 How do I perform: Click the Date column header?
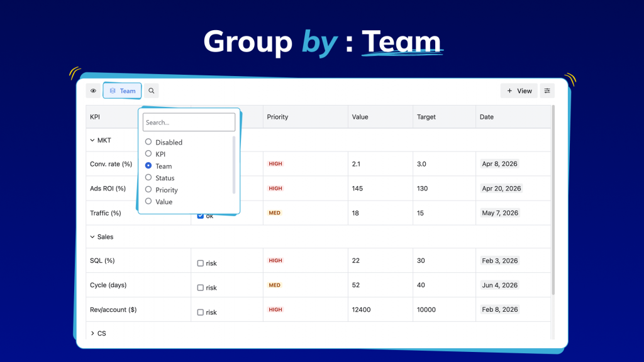click(x=487, y=117)
